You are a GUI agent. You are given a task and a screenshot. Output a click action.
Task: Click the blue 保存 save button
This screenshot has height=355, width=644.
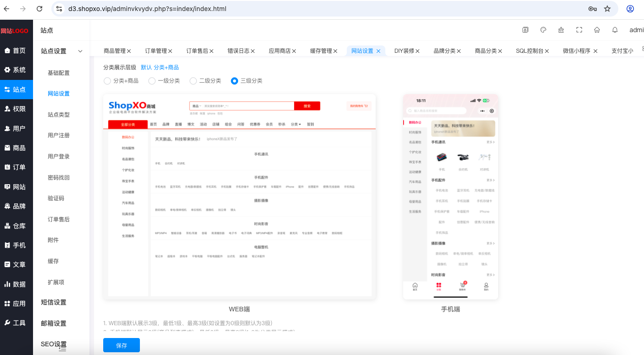tap(122, 345)
